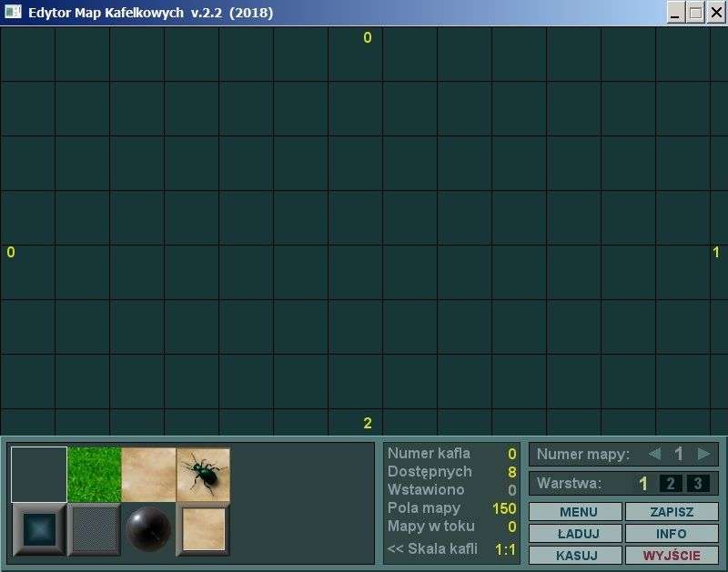The width and height of the screenshot is (728, 572).
Task: Go to next map number arrow
Action: point(703,454)
